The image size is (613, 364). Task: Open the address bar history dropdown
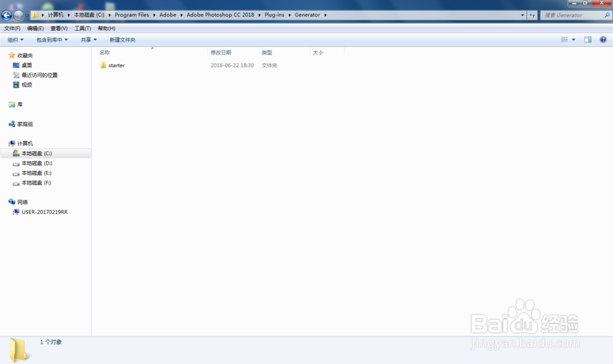pos(522,15)
